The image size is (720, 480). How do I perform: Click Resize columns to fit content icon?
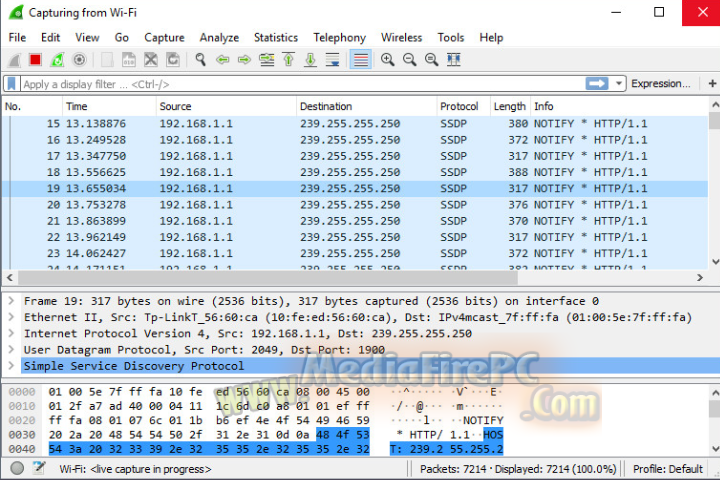[x=454, y=60]
